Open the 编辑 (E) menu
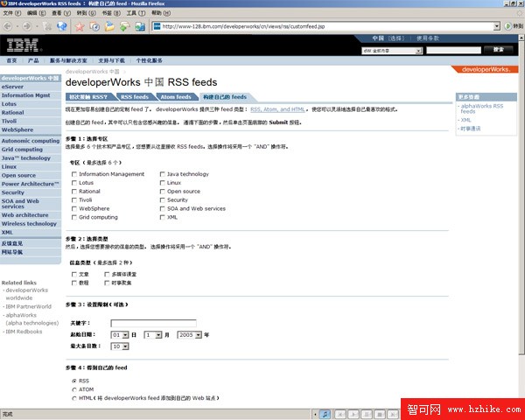The image size is (525, 420). click(x=36, y=13)
